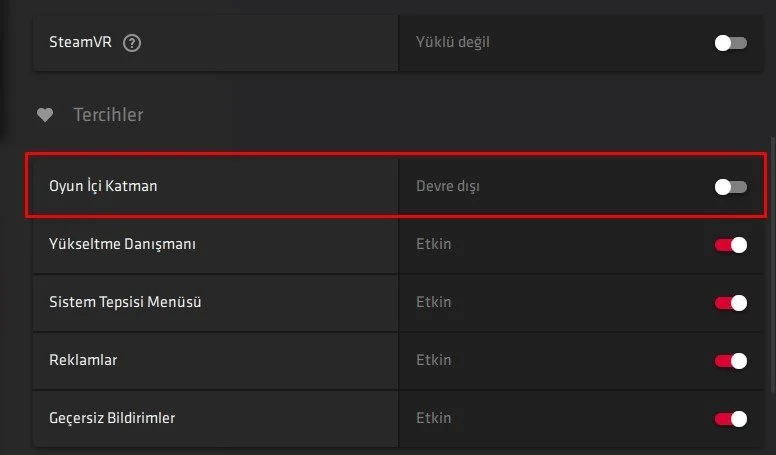
Task: Click the Yüklü değil status text
Action: click(x=452, y=43)
